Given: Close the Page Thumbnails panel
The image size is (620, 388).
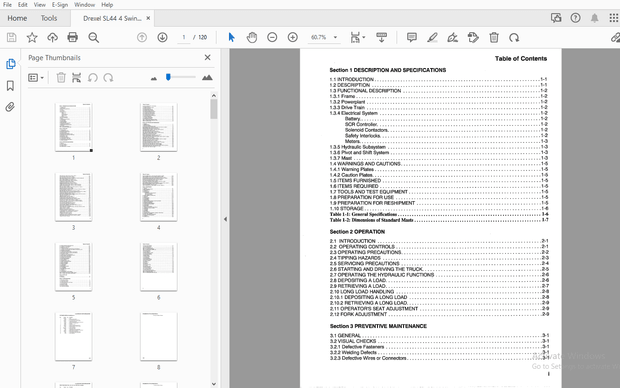Looking at the screenshot, I should pyautogui.click(x=208, y=58).
